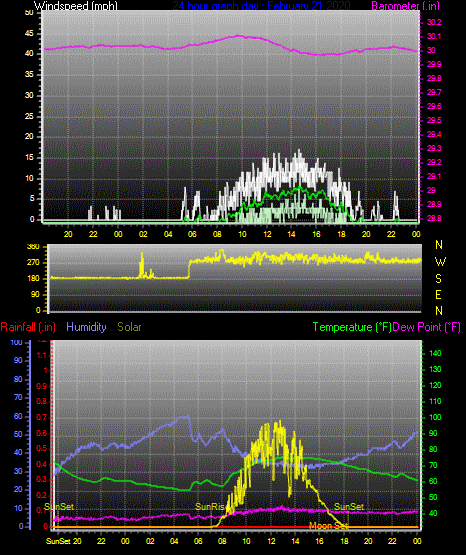Click the W compass direction label
The image size is (466, 555).
[440, 262]
